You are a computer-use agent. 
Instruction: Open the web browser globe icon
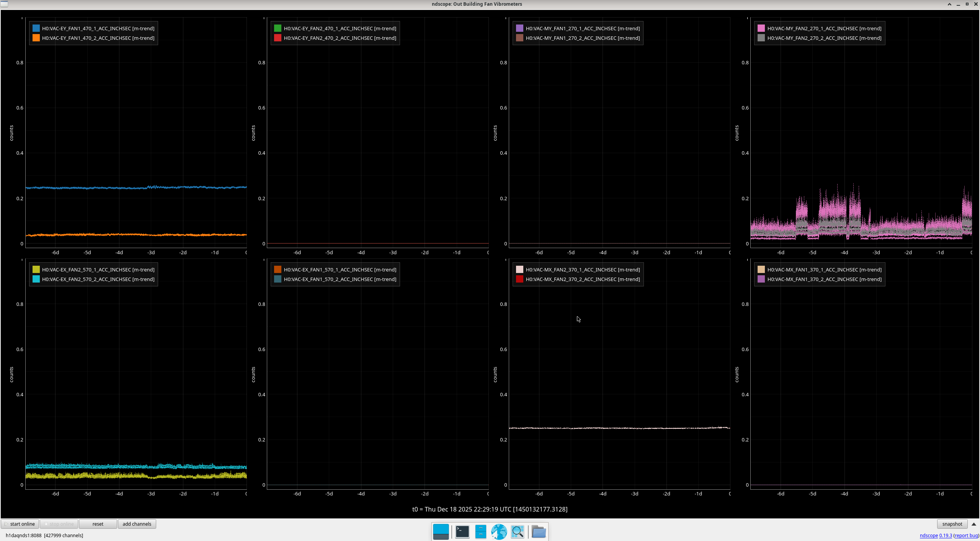[499, 531]
